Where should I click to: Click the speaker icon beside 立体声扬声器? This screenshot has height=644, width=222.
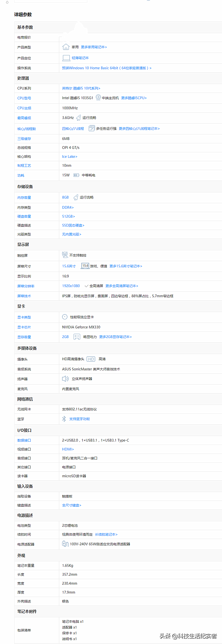[65, 379]
